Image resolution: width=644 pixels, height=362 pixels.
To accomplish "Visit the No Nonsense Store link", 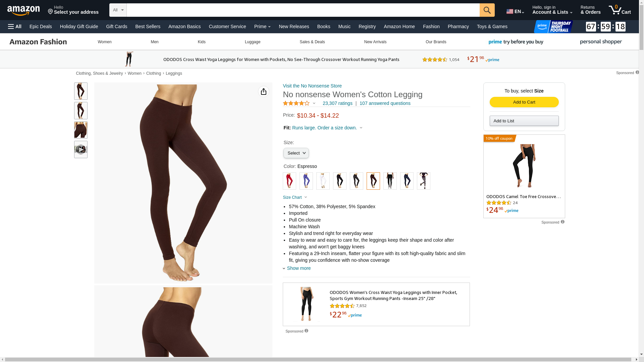I will pos(312,86).
